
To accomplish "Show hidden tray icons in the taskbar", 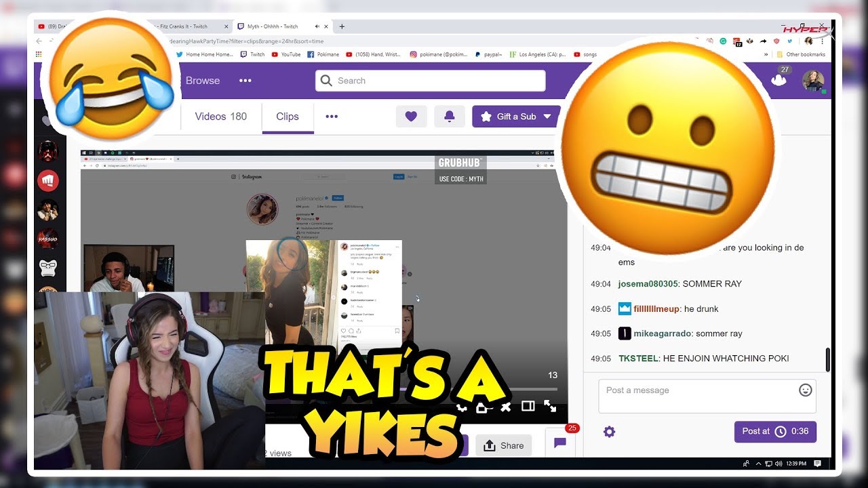I will 758,464.
